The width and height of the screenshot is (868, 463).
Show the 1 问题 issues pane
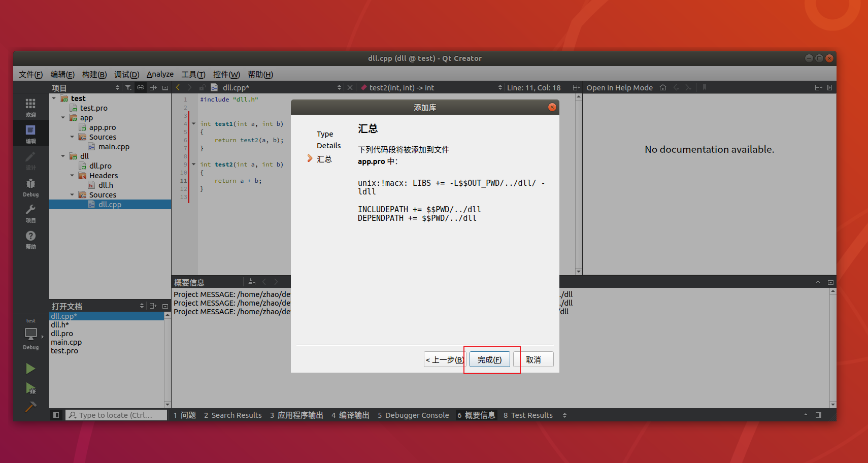[185, 415]
